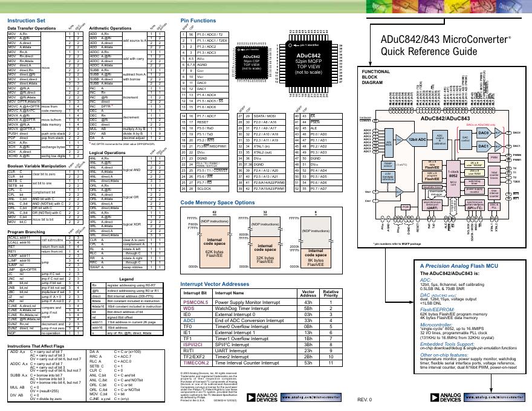Select the ADuC842 56-pin CSP package diagram
This screenshot has width=532, height=411.
[x=251, y=63]
